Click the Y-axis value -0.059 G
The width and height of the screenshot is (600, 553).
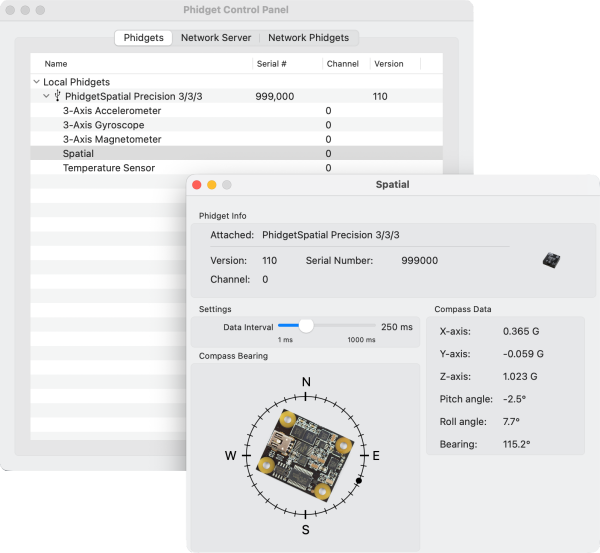pyautogui.click(x=523, y=354)
